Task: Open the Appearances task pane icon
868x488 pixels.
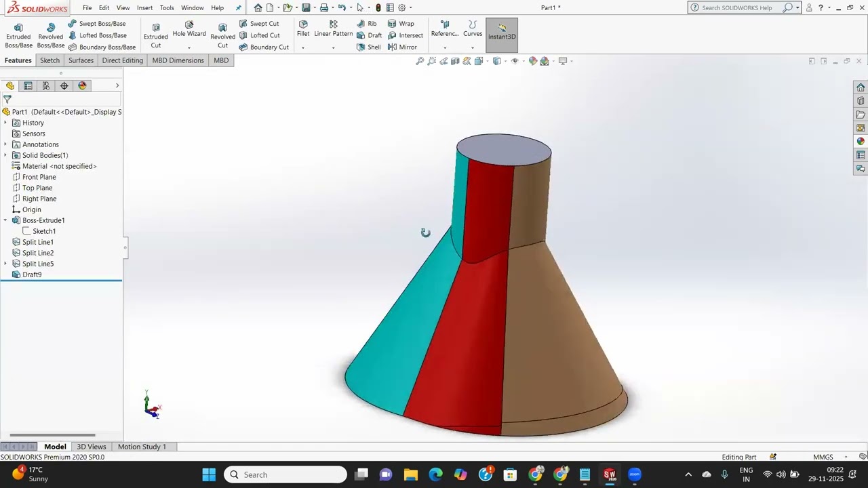Action: pyautogui.click(x=861, y=142)
